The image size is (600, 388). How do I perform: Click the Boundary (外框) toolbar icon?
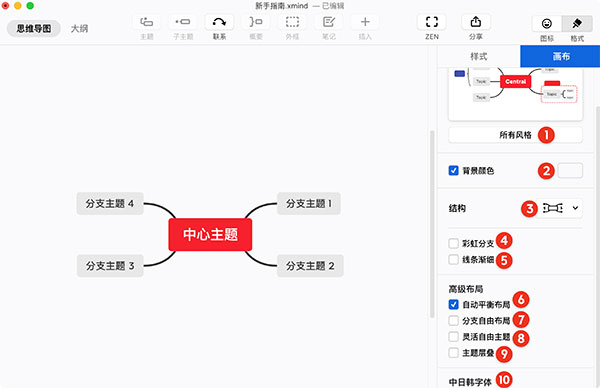292,22
